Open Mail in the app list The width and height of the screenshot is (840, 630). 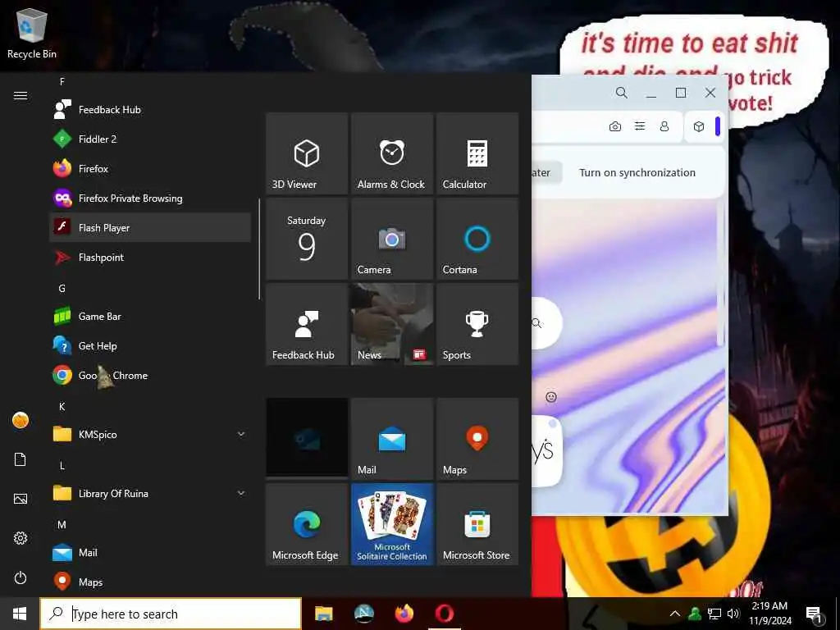[150, 552]
